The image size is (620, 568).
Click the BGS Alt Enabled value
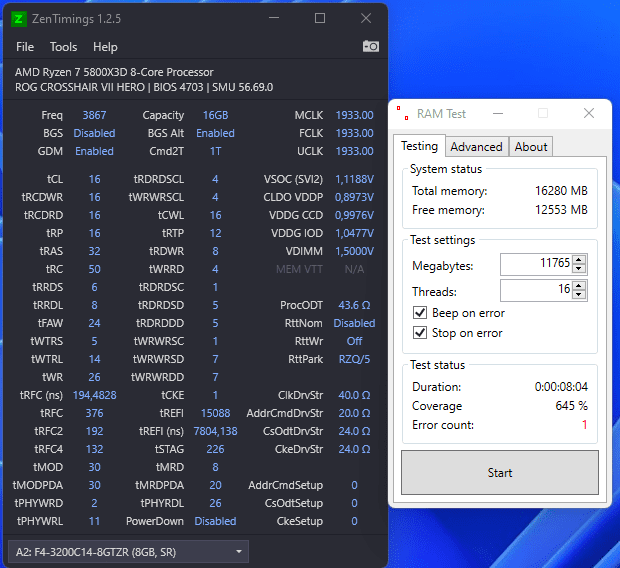215,133
